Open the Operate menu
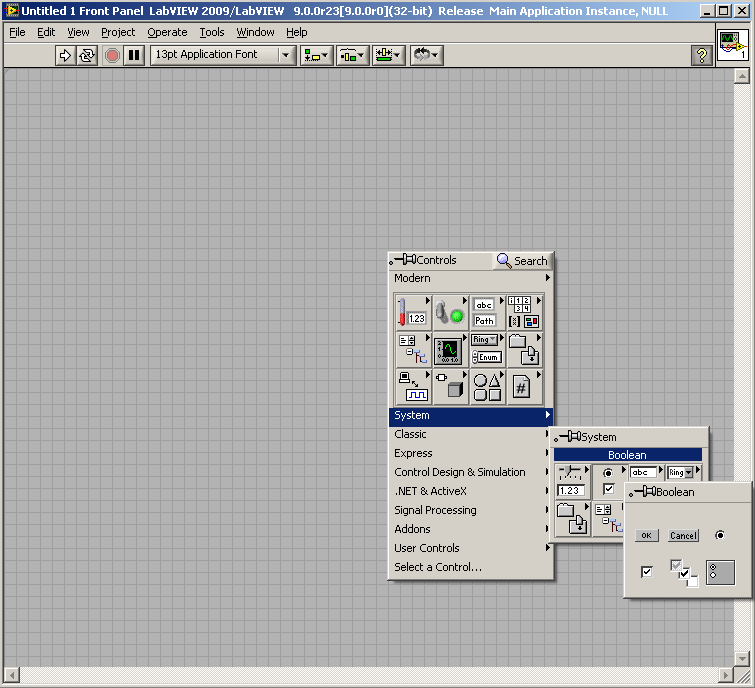The height and width of the screenshot is (688, 755). tap(167, 32)
